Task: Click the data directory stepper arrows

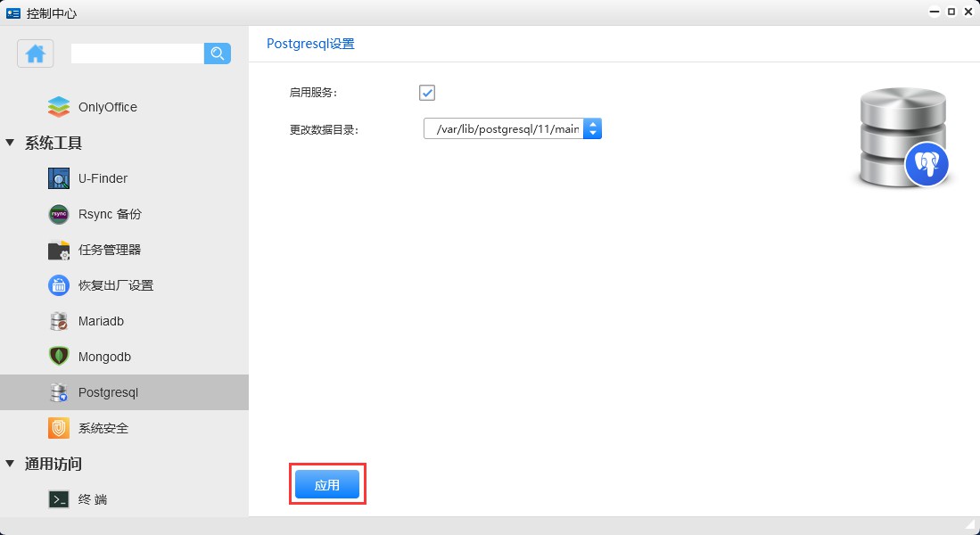Action: (593, 128)
